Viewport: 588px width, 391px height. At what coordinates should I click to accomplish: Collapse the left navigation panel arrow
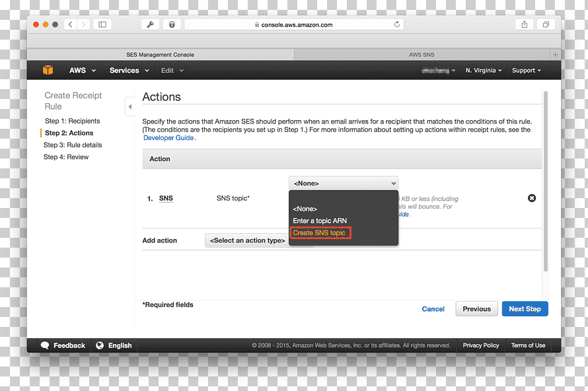click(x=129, y=107)
